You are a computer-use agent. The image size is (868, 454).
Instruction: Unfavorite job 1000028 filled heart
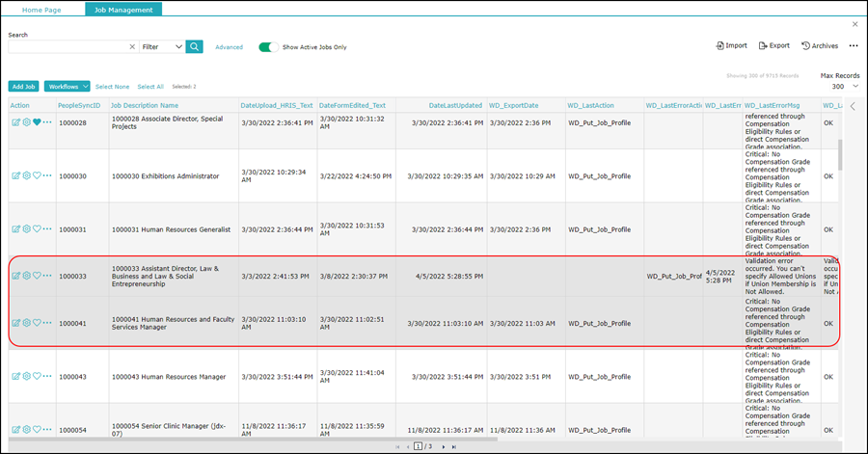tap(37, 122)
